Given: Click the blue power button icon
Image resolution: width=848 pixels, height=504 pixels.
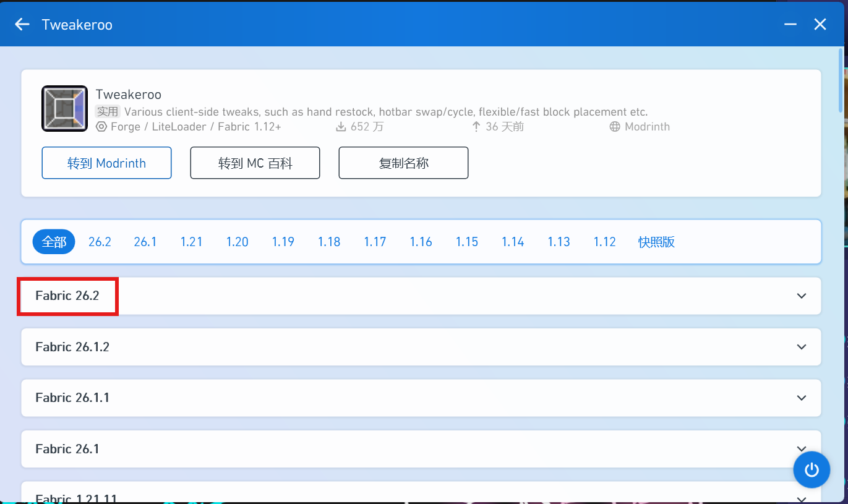Looking at the screenshot, I should pyautogui.click(x=812, y=470).
